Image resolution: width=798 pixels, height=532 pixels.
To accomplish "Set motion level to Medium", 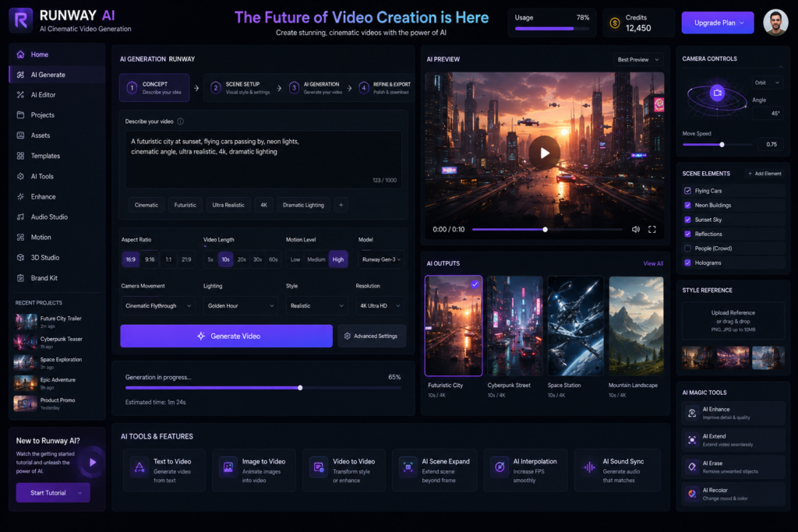I will pyautogui.click(x=316, y=259).
